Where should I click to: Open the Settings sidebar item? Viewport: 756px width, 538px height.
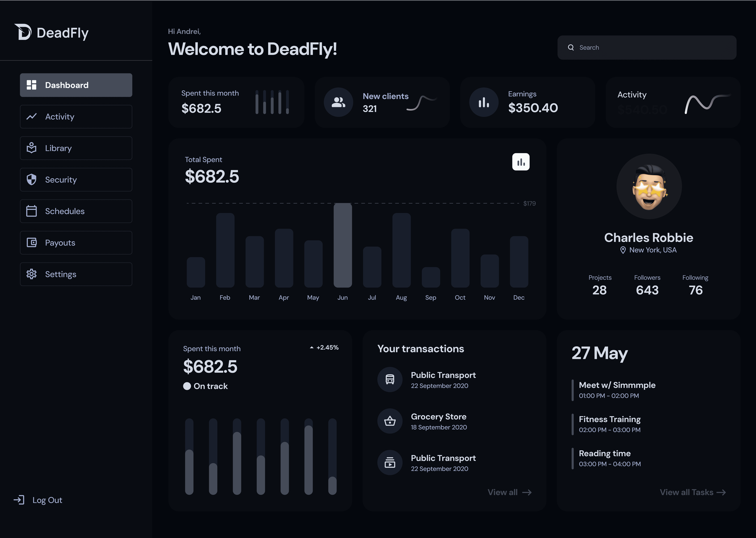76,274
